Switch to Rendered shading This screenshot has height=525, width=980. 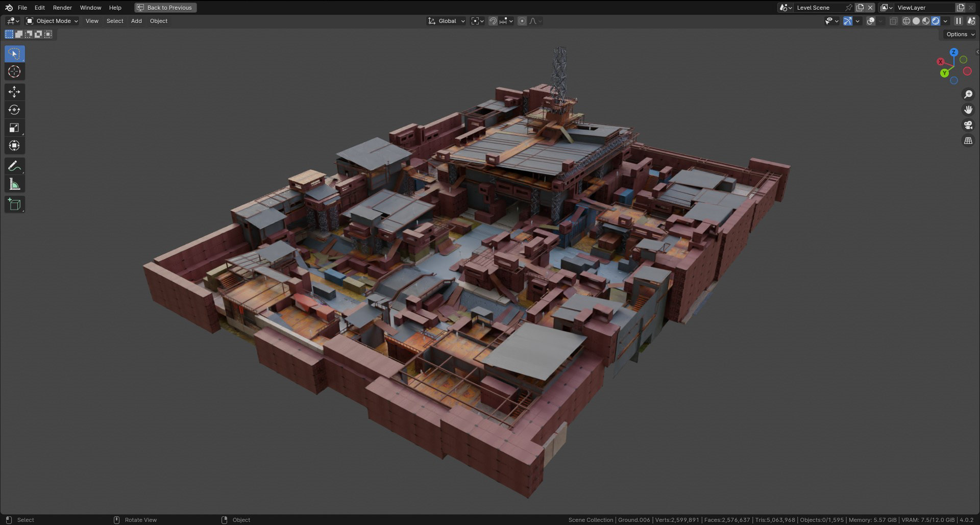936,21
